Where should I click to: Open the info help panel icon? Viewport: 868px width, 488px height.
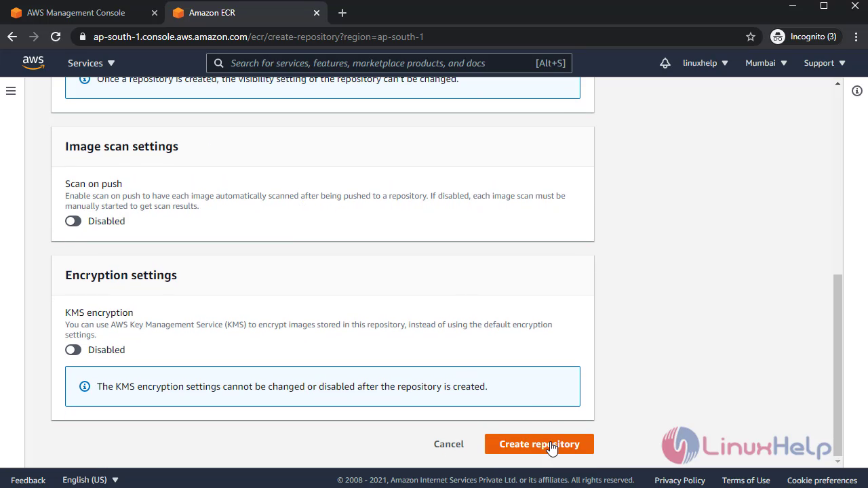point(857,91)
